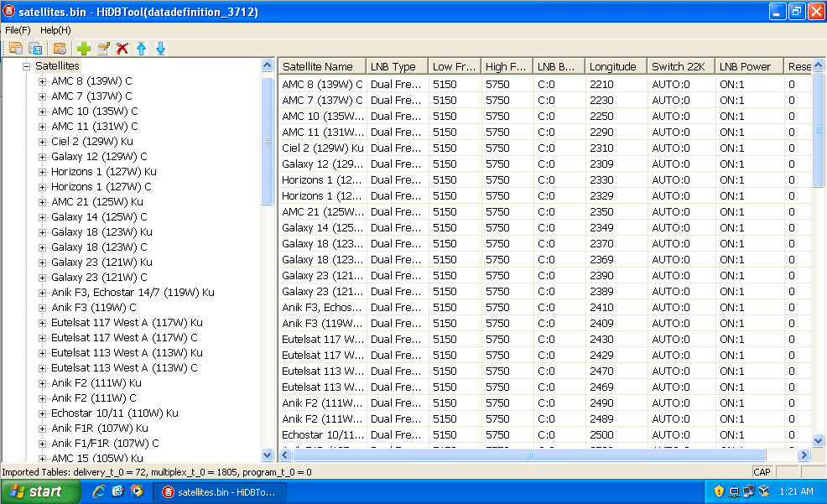
Task: Click the edit notepad-and-pencil toolbar icon
Action: [x=103, y=49]
